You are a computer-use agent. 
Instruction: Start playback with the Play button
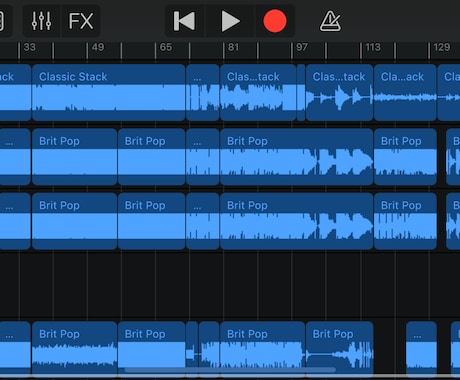230,21
